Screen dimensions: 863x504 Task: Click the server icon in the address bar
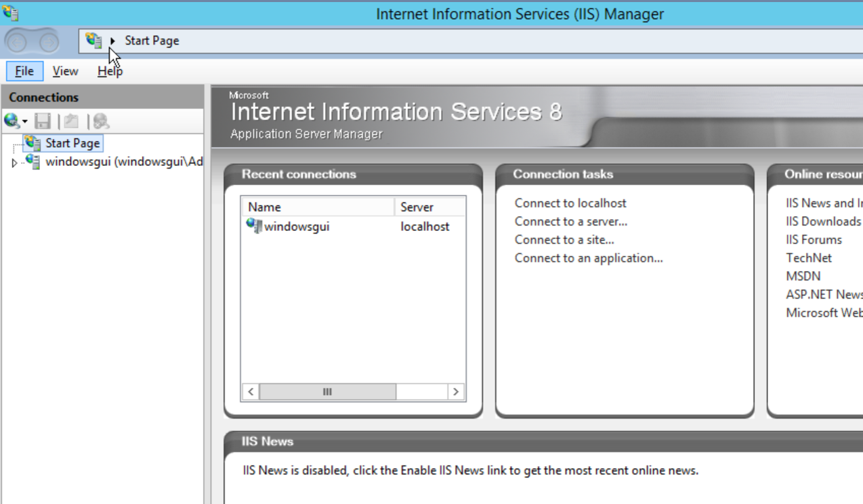tap(93, 41)
